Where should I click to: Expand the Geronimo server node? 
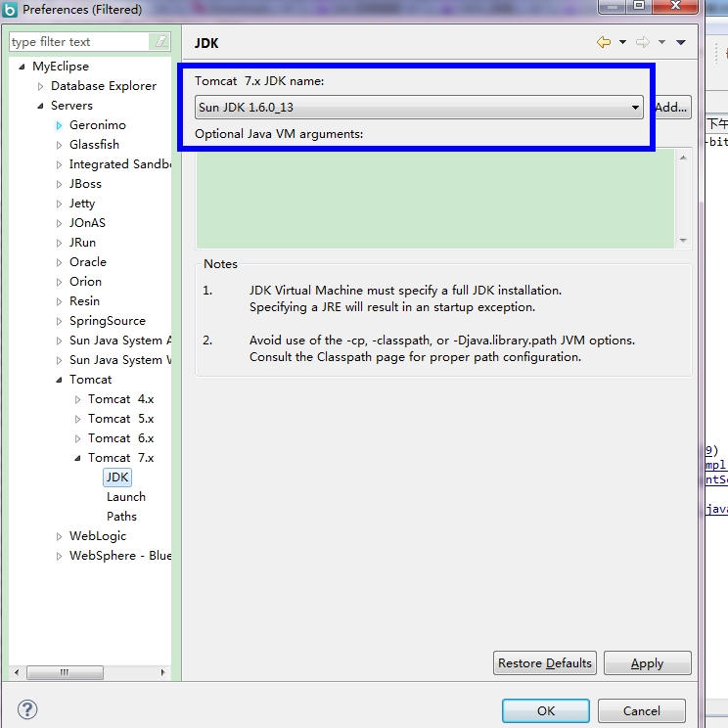click(x=59, y=125)
